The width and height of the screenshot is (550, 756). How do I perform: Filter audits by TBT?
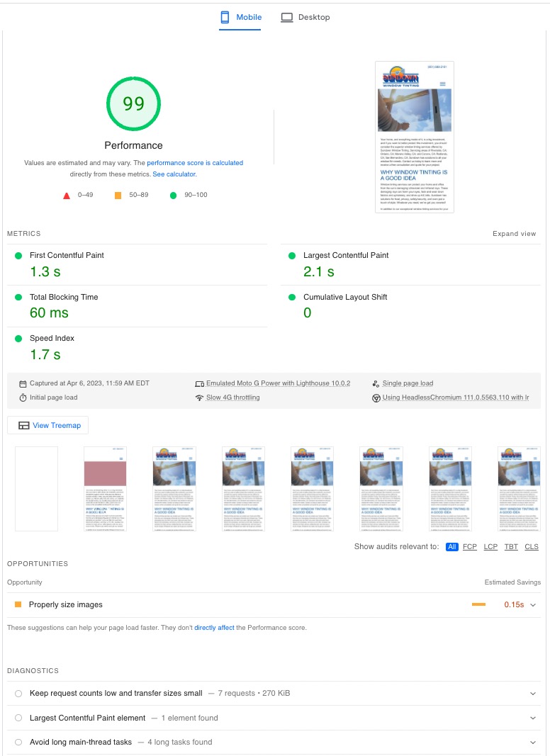[x=511, y=547]
